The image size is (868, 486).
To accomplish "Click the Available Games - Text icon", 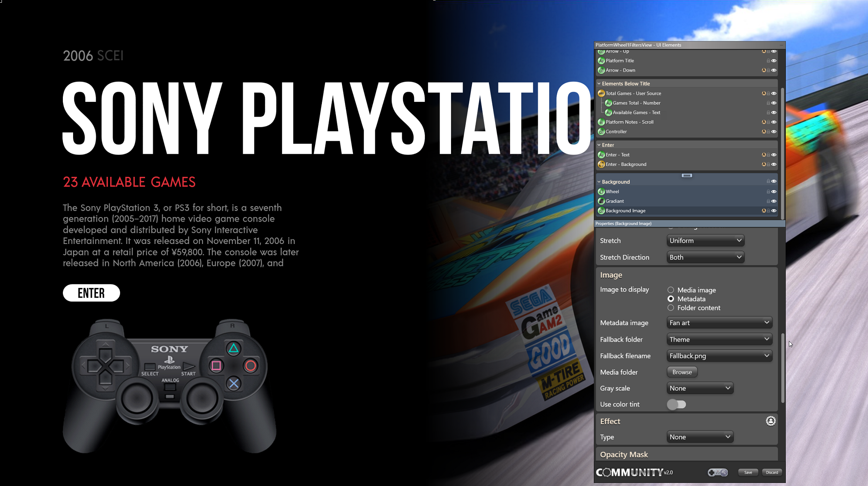I will click(x=608, y=113).
